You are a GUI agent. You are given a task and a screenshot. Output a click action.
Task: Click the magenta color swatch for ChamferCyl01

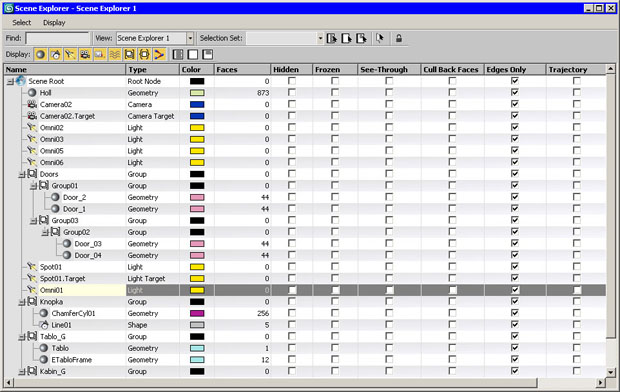point(197,313)
